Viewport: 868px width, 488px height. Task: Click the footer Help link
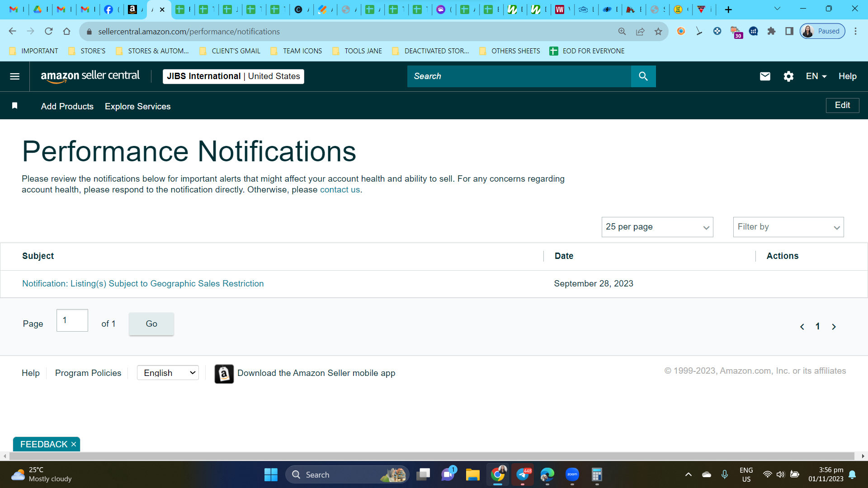[x=31, y=373]
